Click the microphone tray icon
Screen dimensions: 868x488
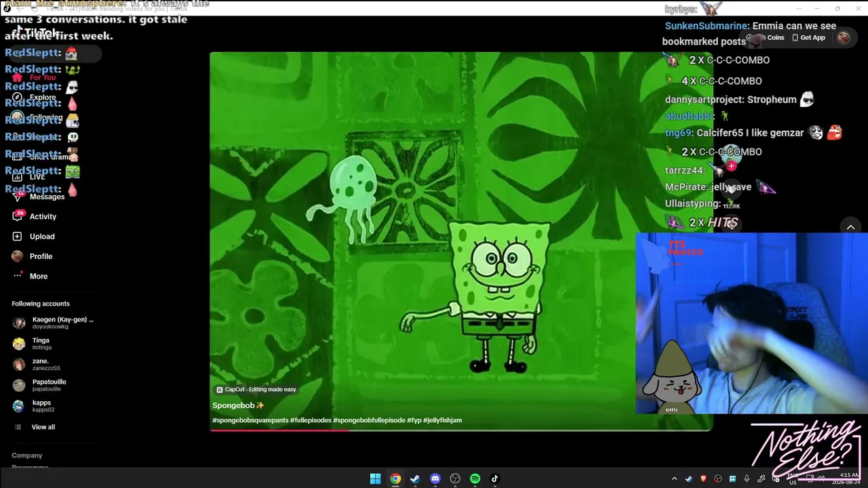tap(747, 479)
